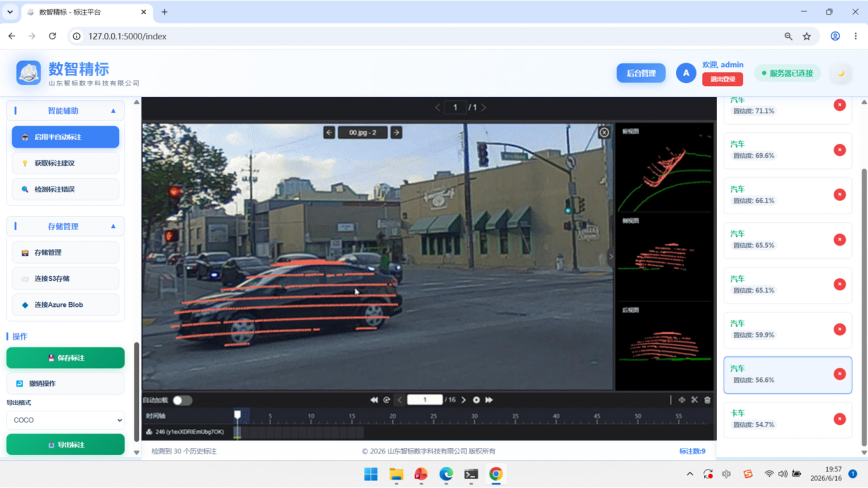Click the previous page chevron before page 1
Viewport: 868px width, 488px height.
(437, 108)
